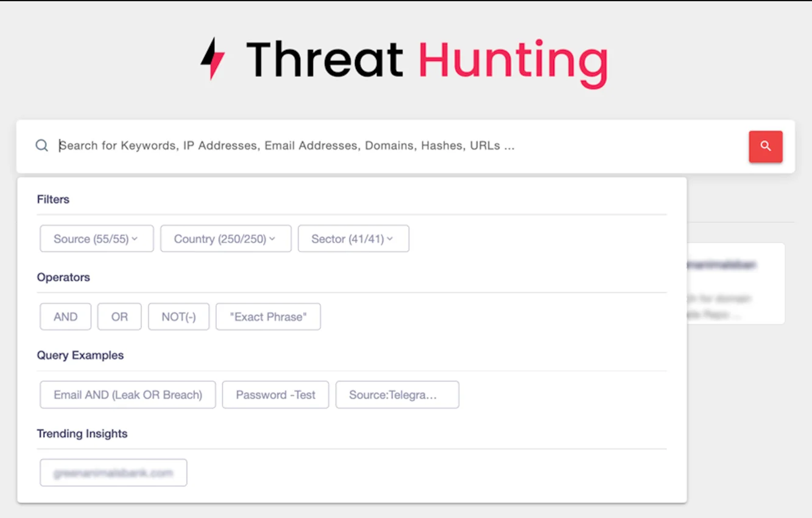
Task: Open the Sector (41/41) filter dropdown
Action: [x=353, y=239]
